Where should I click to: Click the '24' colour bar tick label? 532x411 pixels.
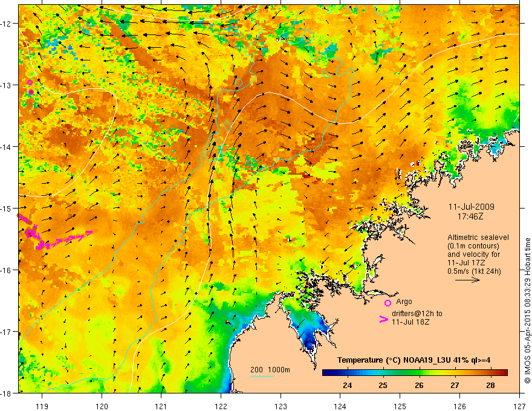tap(347, 385)
